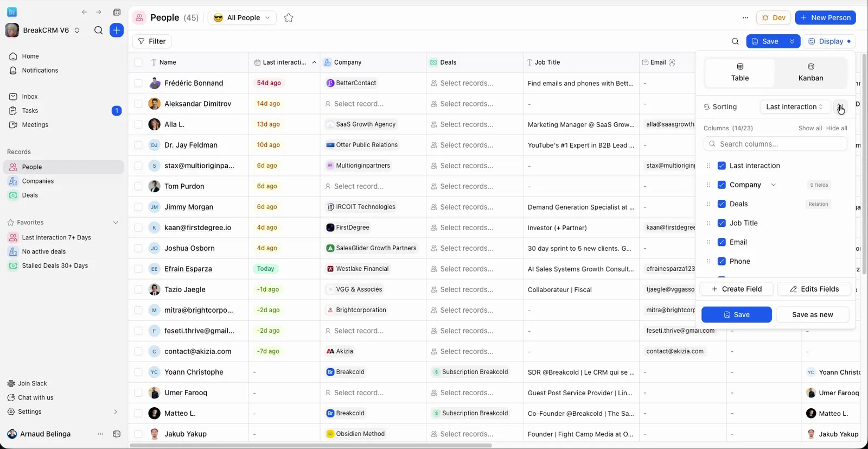Open the Save button dropdown arrow

tap(792, 41)
